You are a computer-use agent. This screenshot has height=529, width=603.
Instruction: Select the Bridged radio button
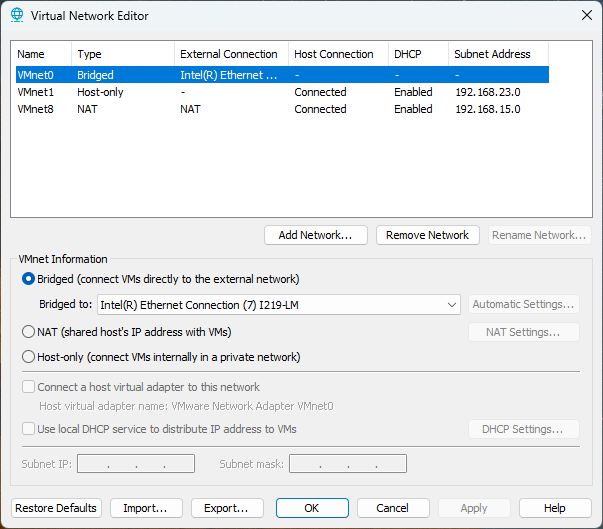click(x=29, y=279)
